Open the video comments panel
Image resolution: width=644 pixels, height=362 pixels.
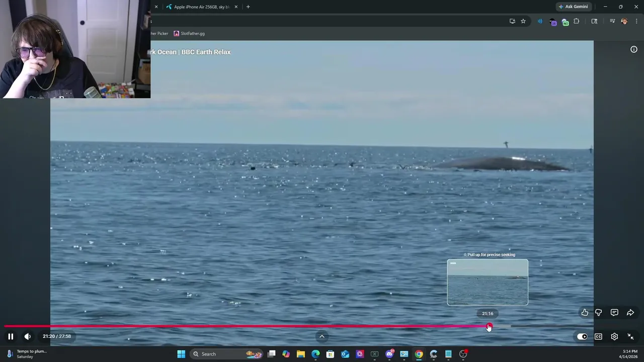pyautogui.click(x=614, y=313)
